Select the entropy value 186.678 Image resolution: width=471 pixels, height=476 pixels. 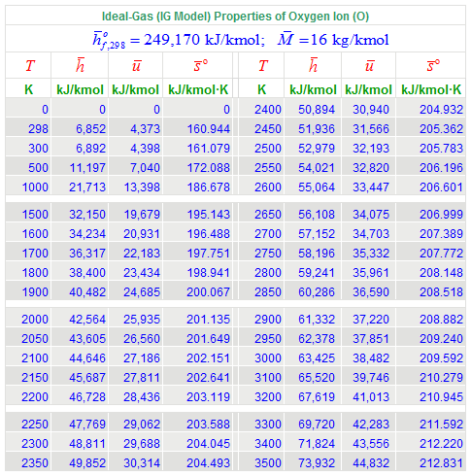(x=209, y=187)
